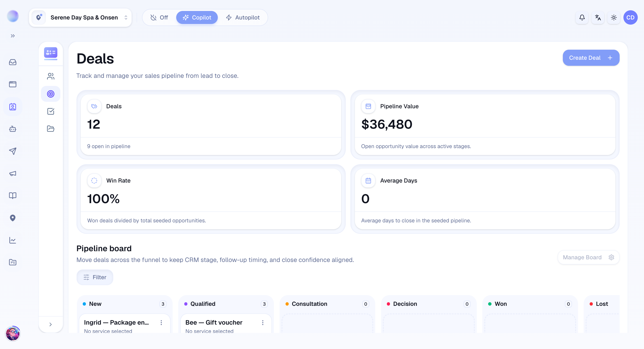Click the Pipeline Value card icon

[x=368, y=106]
